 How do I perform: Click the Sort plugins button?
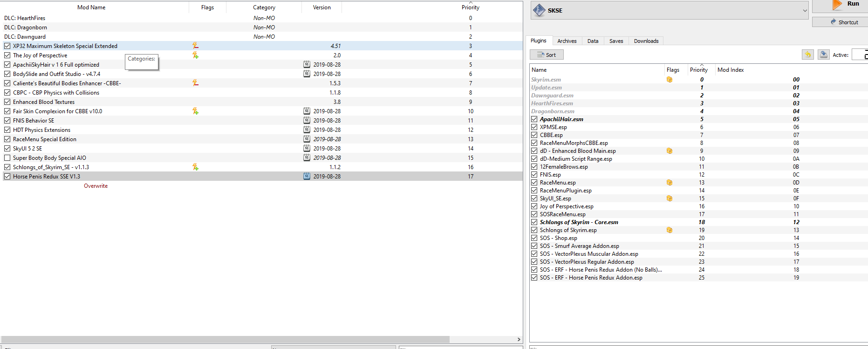click(547, 55)
